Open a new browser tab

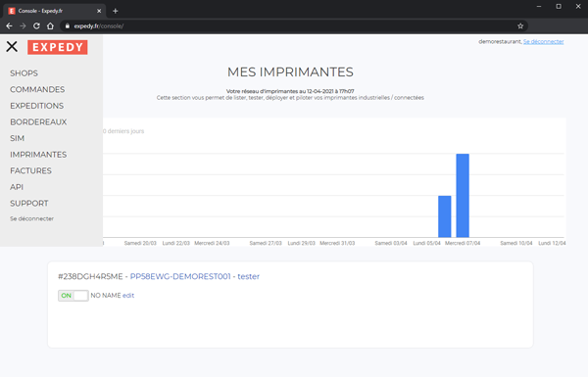tap(115, 11)
